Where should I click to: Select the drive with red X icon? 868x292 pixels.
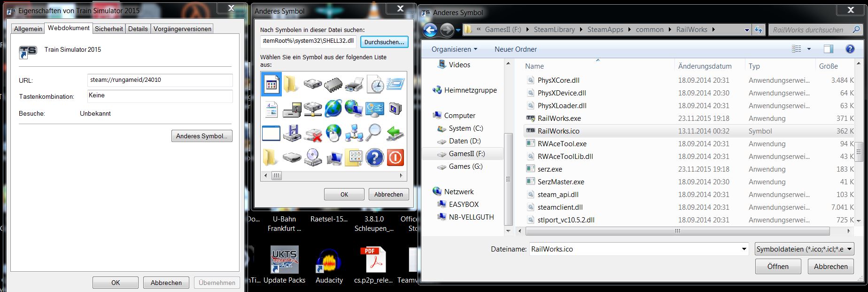tap(313, 134)
